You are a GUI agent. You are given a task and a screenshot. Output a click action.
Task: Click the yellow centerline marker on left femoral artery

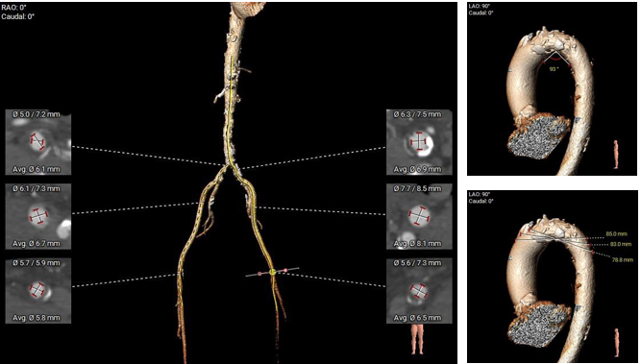[x=273, y=271]
